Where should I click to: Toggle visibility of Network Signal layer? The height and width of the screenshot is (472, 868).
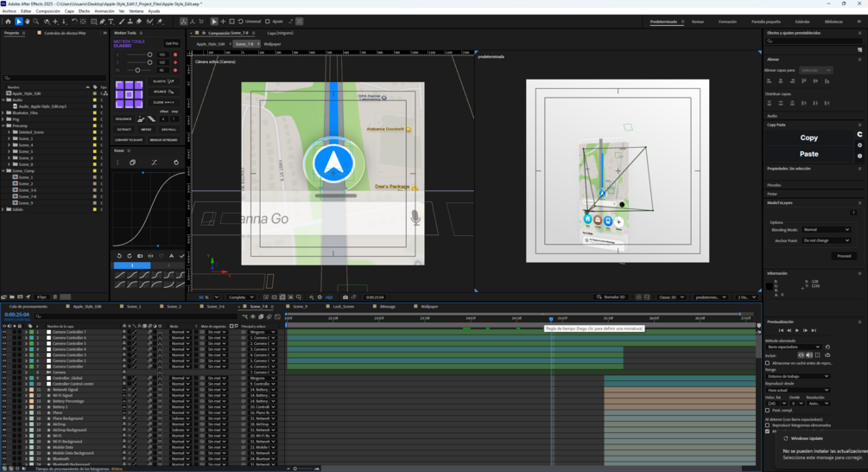point(4,390)
